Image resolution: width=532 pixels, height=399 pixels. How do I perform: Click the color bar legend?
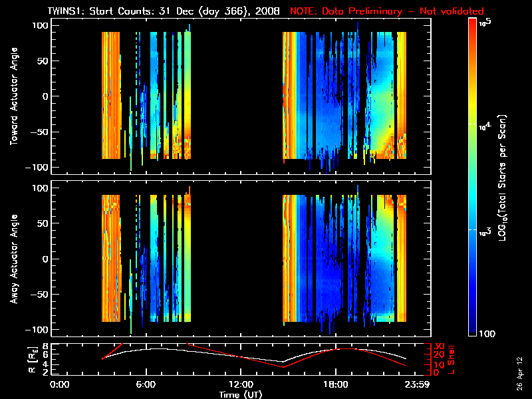[x=473, y=177]
